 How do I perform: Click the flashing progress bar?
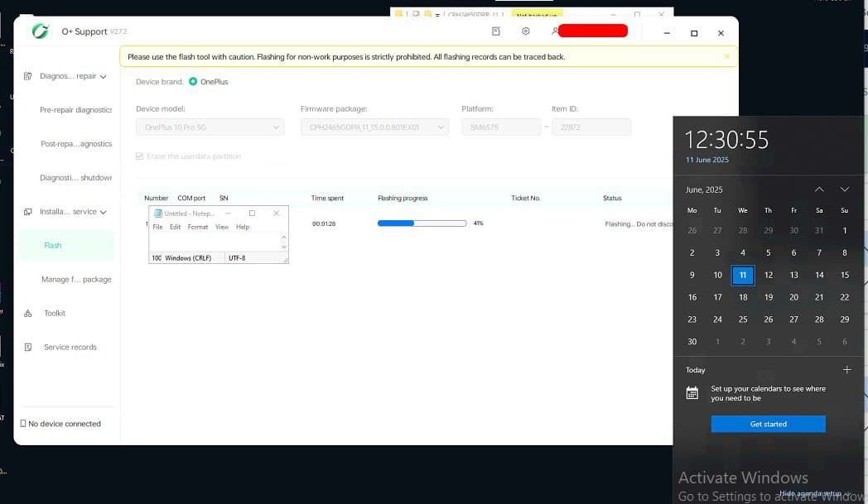pyautogui.click(x=422, y=223)
